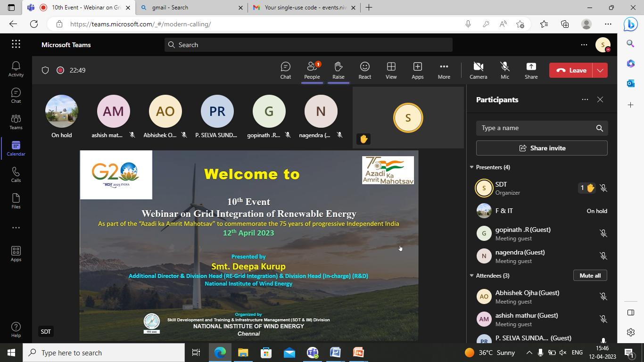This screenshot has width=644, height=362.
Task: Open dropdown arrow next to Leave
Action: click(x=600, y=70)
